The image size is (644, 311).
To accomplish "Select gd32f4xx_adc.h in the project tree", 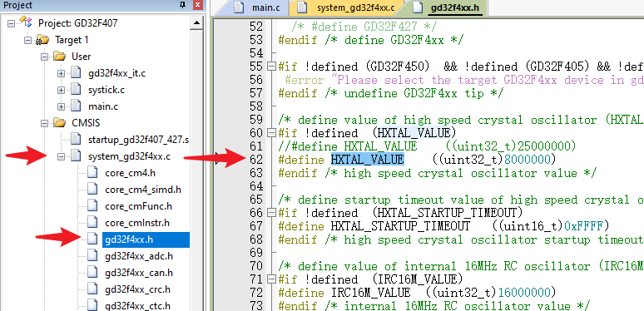I will pyautogui.click(x=138, y=256).
